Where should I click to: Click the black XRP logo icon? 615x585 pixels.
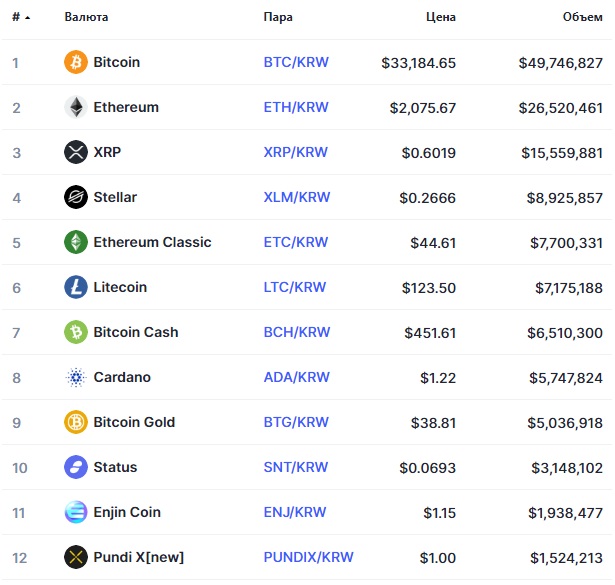click(x=76, y=152)
